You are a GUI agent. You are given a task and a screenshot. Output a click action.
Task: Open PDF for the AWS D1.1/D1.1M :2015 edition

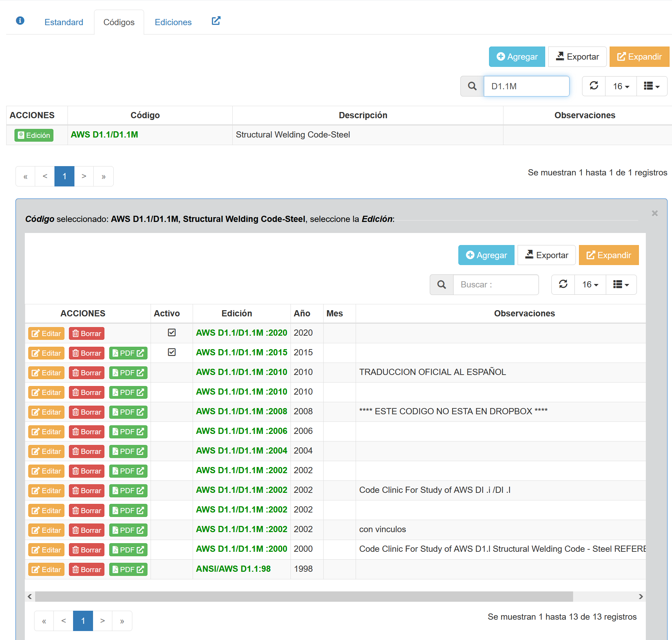[128, 353]
